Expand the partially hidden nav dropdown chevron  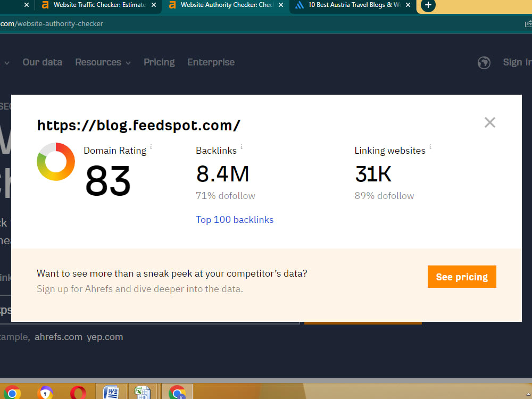[x=7, y=63]
